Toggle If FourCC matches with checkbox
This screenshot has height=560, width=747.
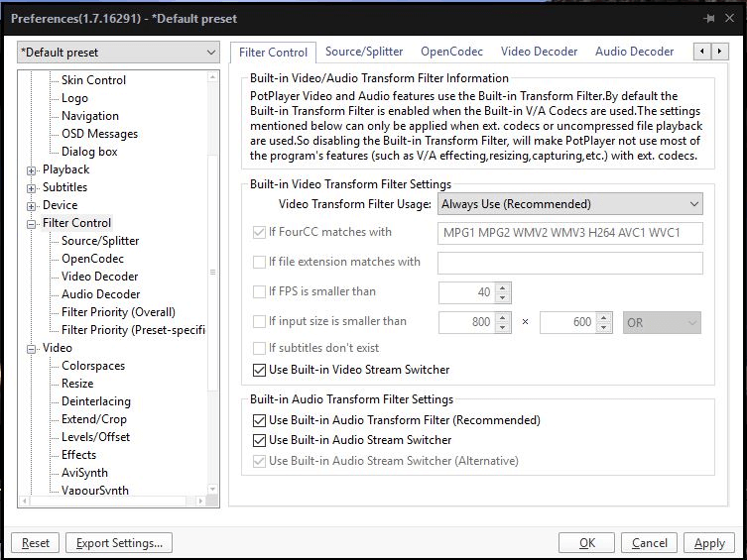click(259, 232)
